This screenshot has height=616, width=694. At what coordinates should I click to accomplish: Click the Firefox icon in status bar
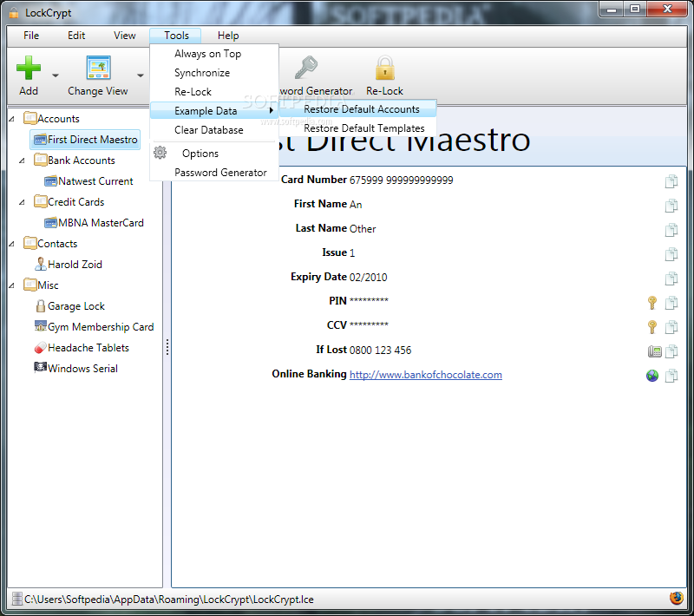tap(677, 599)
